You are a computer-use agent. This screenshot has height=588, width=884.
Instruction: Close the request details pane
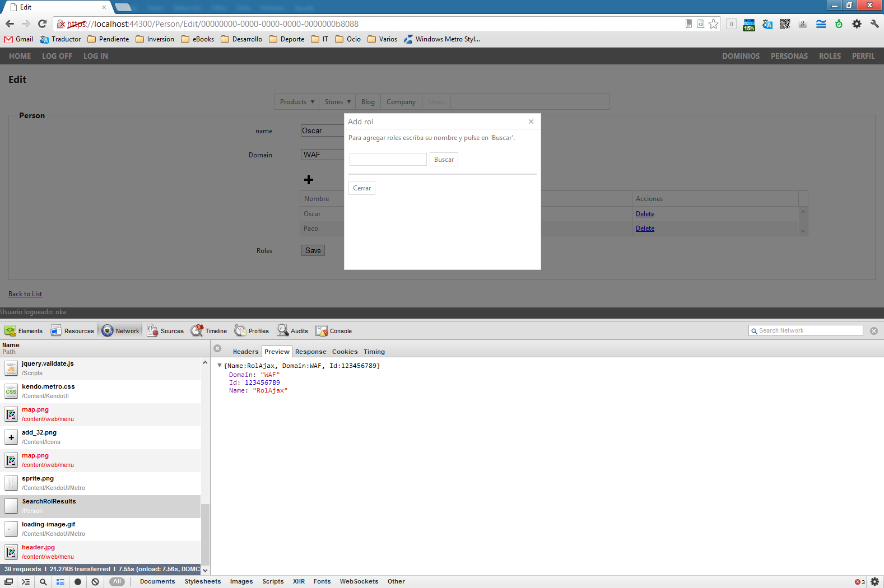tap(217, 348)
